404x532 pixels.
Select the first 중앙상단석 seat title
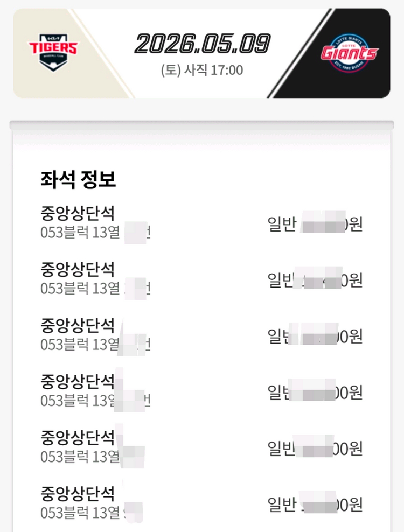(x=78, y=213)
